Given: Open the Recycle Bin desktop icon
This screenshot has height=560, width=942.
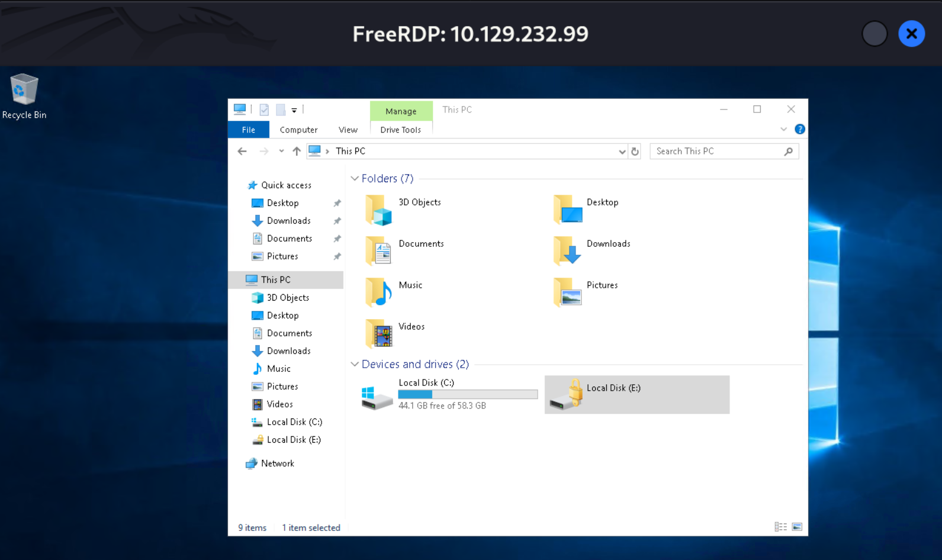Looking at the screenshot, I should (x=24, y=91).
